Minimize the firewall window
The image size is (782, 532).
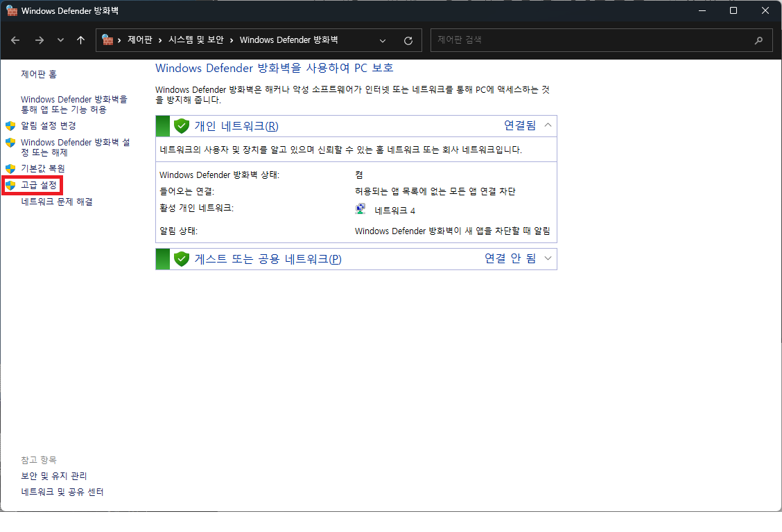[x=702, y=10]
